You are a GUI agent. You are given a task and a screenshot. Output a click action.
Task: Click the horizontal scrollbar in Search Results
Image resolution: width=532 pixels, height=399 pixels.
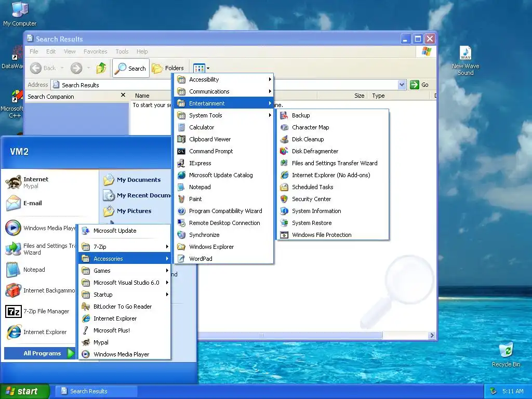coord(290,335)
